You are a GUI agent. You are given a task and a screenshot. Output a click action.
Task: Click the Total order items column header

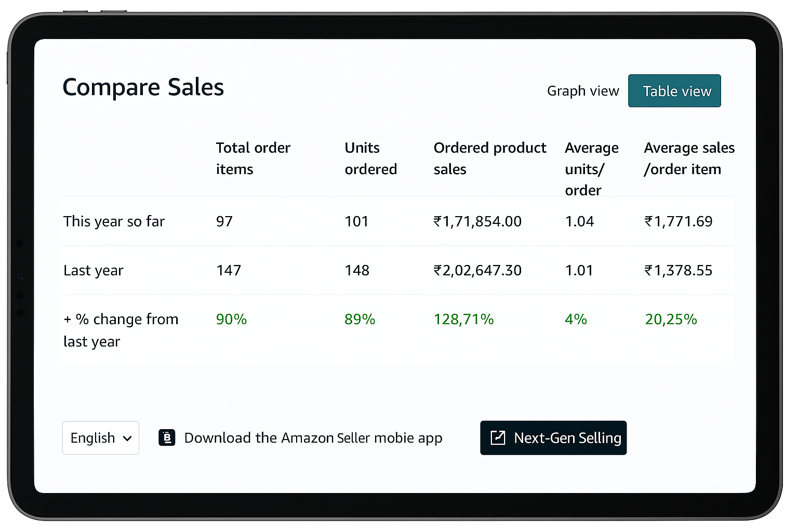(253, 158)
